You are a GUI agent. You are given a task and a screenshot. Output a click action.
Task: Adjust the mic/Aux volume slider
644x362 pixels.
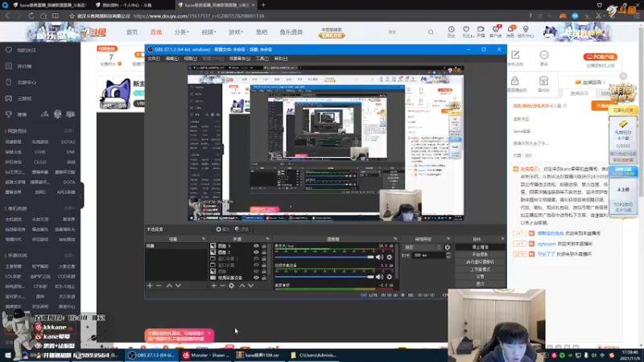tap(324, 257)
